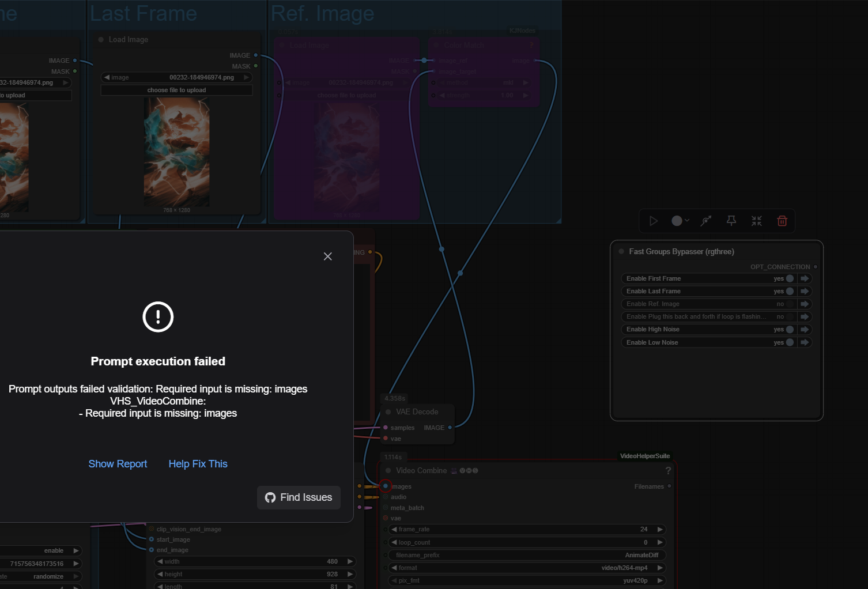This screenshot has width=868, height=589.
Task: Decrease frame_rate with left arrow
Action: point(394,529)
